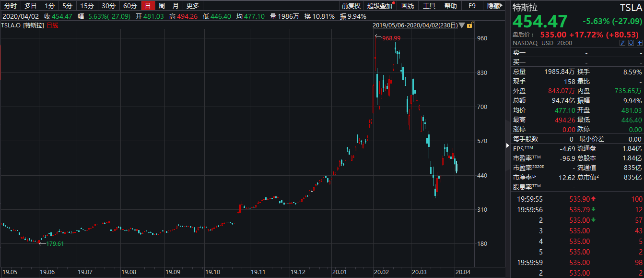Click the 535.79 trade tick price
This screenshot has height=278, width=644.
[x=579, y=210]
